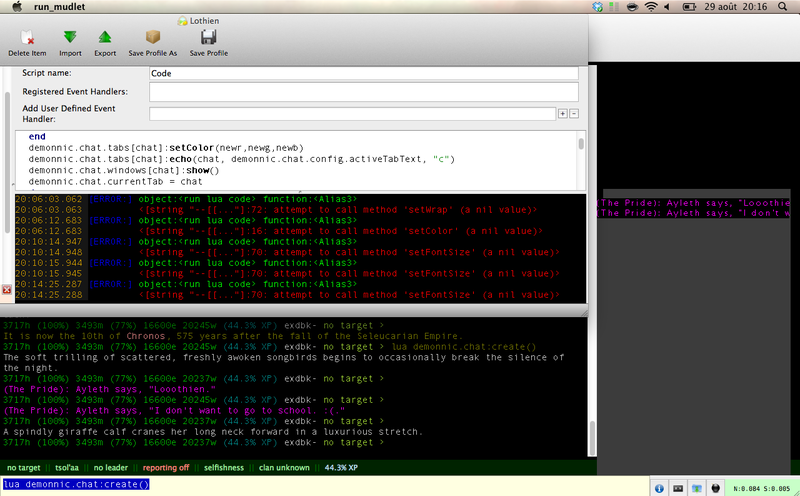
Task: Click the Import green arrow icon
Action: [70, 37]
